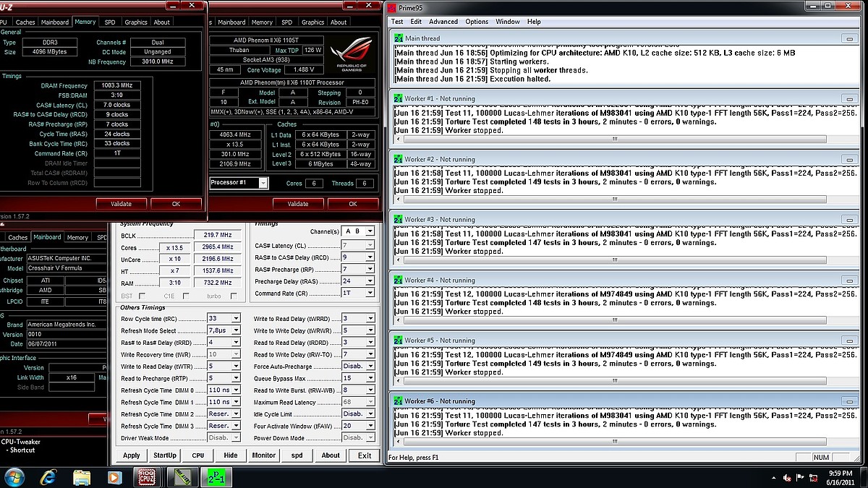Click the Worker #3 window icon
The height and width of the screenshot is (488, 868).
pyautogui.click(x=399, y=219)
